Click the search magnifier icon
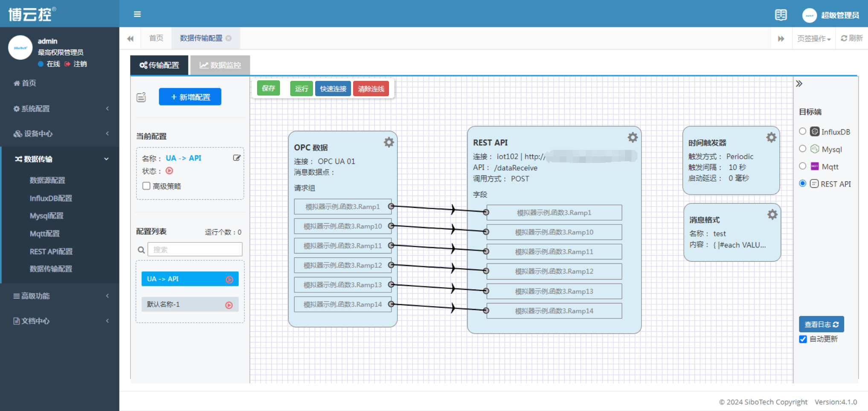This screenshot has height=411, width=868. pos(141,250)
